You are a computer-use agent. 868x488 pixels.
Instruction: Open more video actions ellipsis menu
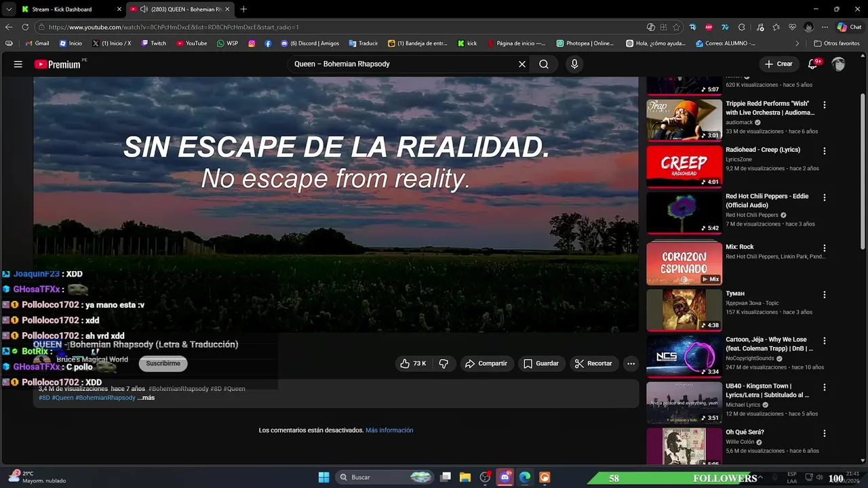click(x=631, y=364)
